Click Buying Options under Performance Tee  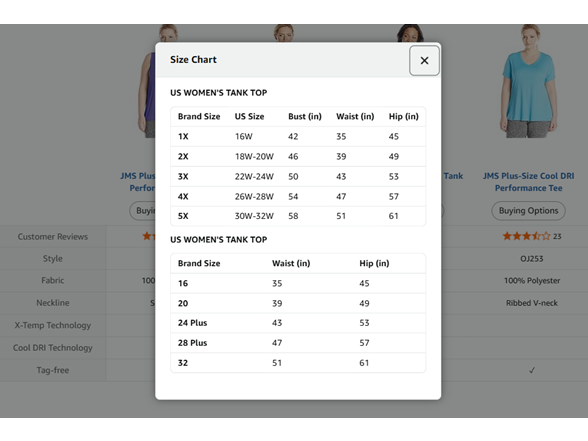click(x=528, y=211)
